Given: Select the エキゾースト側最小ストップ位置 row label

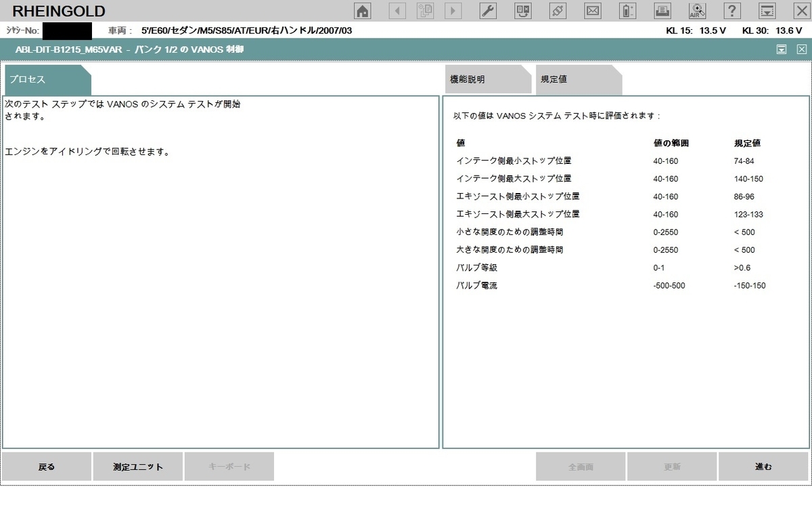Looking at the screenshot, I should click(x=518, y=196).
